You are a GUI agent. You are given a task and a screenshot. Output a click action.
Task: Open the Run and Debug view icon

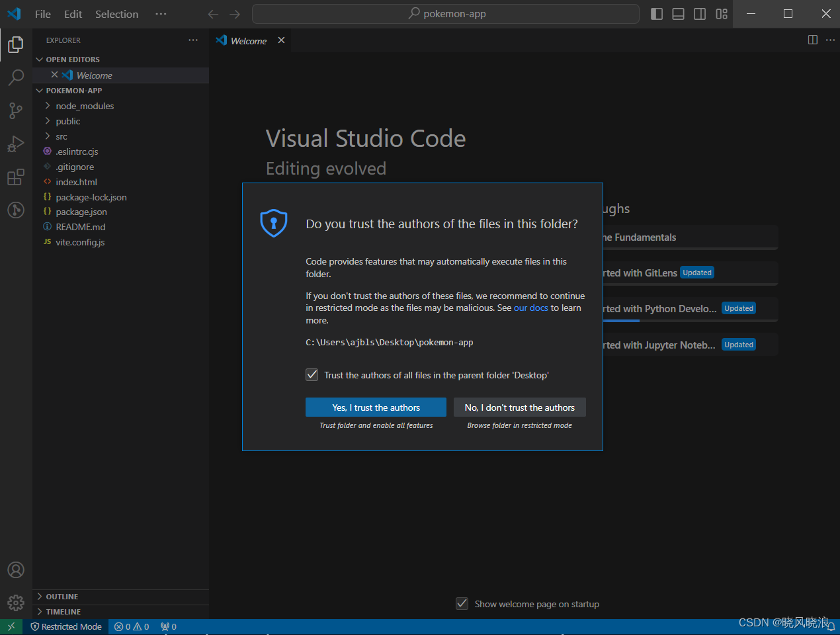point(16,144)
